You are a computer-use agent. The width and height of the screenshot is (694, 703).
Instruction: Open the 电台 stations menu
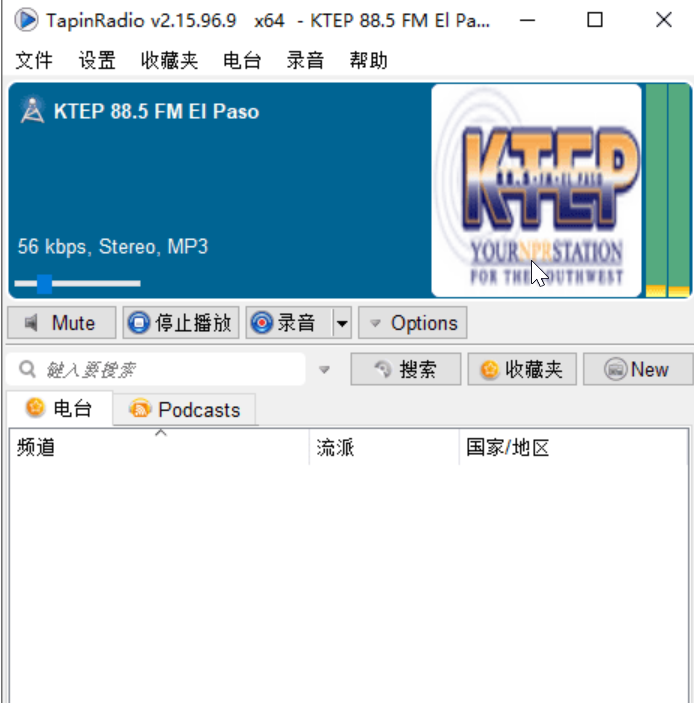click(242, 60)
